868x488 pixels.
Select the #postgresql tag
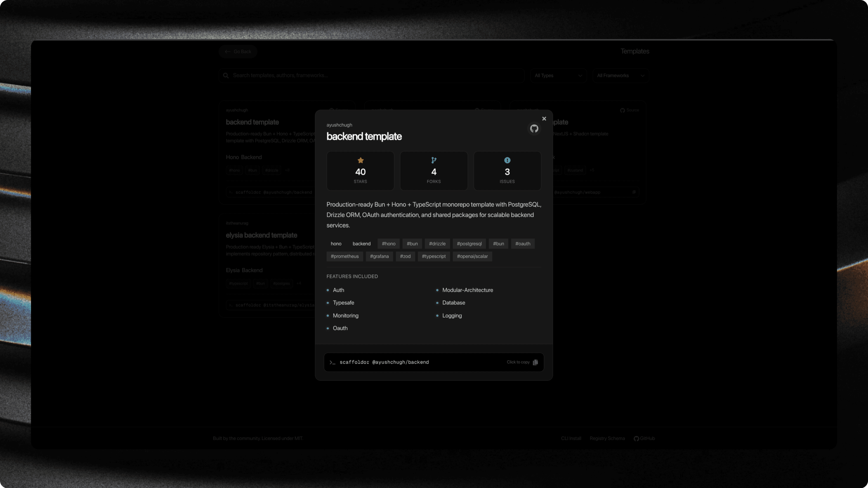coord(469,244)
